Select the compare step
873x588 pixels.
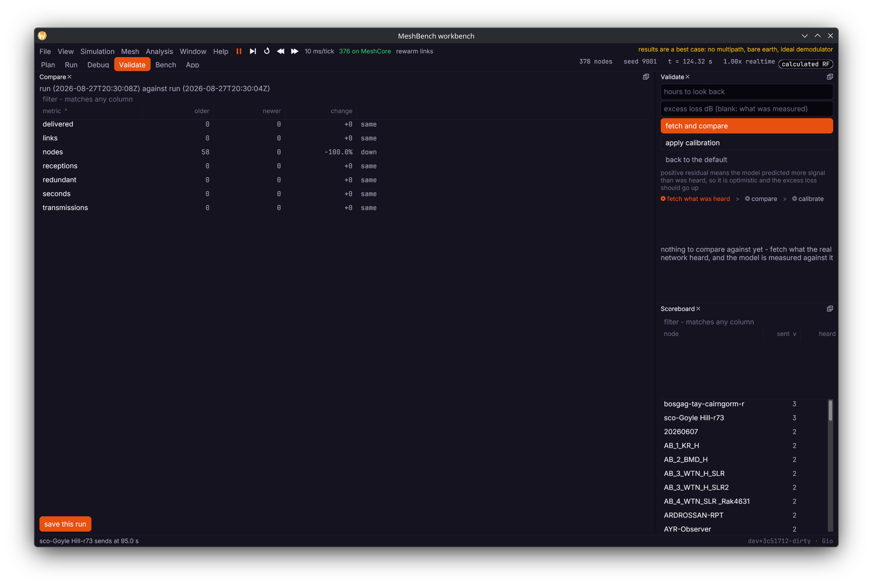[x=761, y=199]
